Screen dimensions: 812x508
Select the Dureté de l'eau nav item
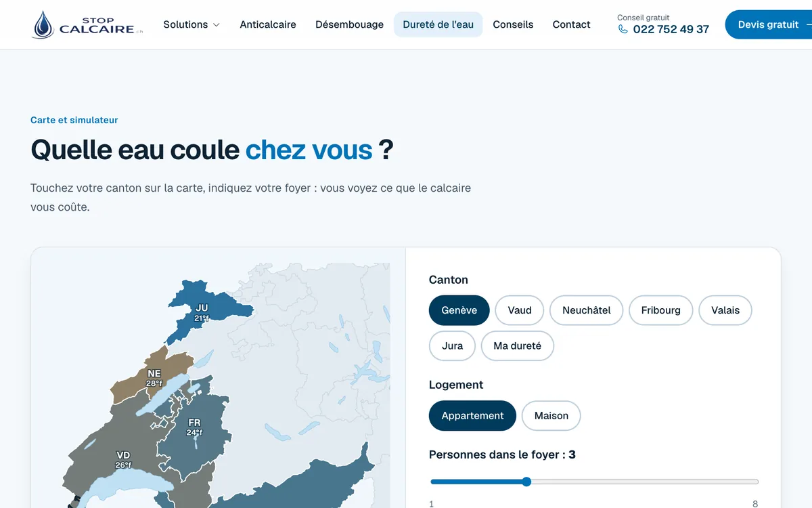(438, 24)
